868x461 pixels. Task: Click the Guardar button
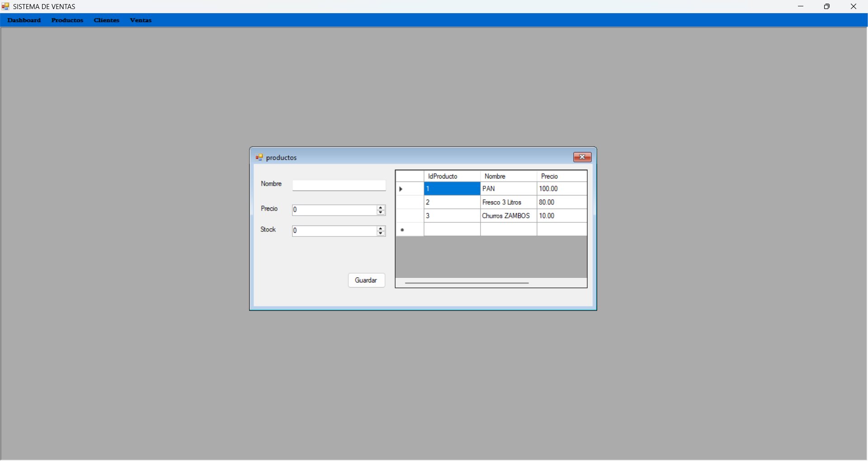(367, 281)
